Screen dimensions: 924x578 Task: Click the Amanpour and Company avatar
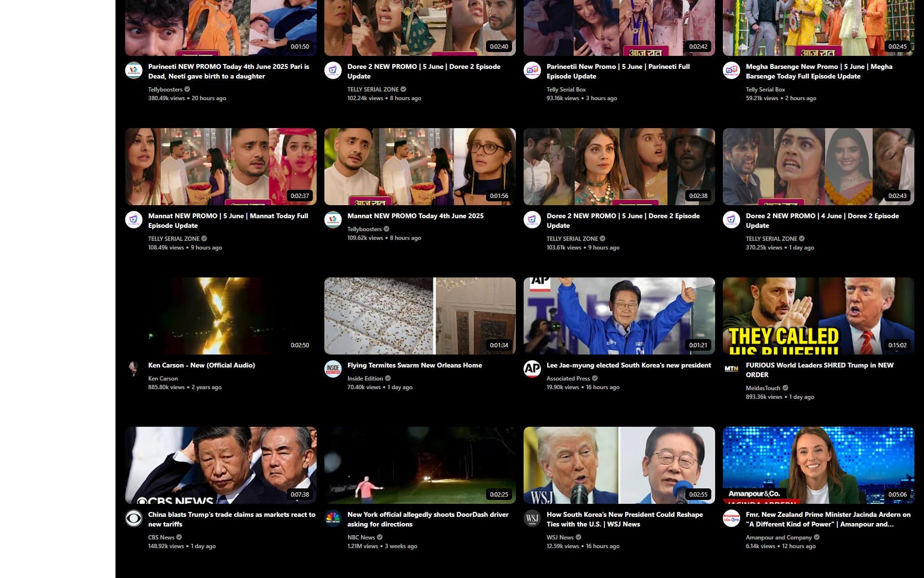(731, 518)
